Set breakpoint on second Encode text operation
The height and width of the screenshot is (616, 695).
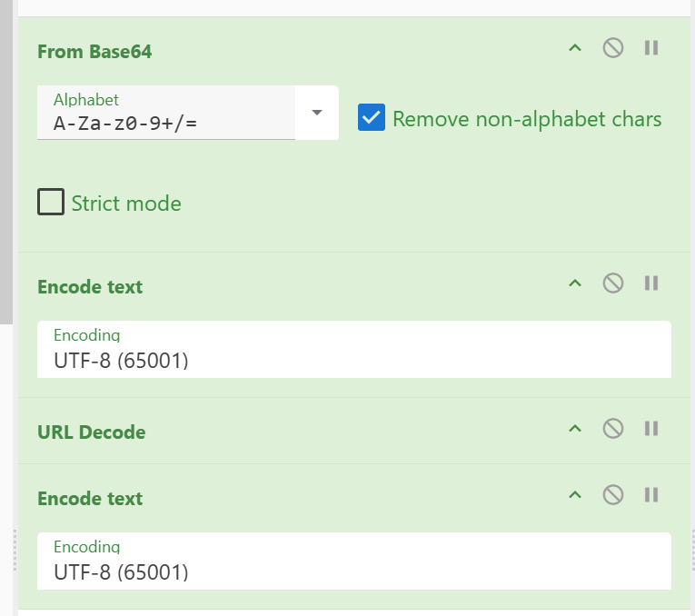[x=651, y=494]
